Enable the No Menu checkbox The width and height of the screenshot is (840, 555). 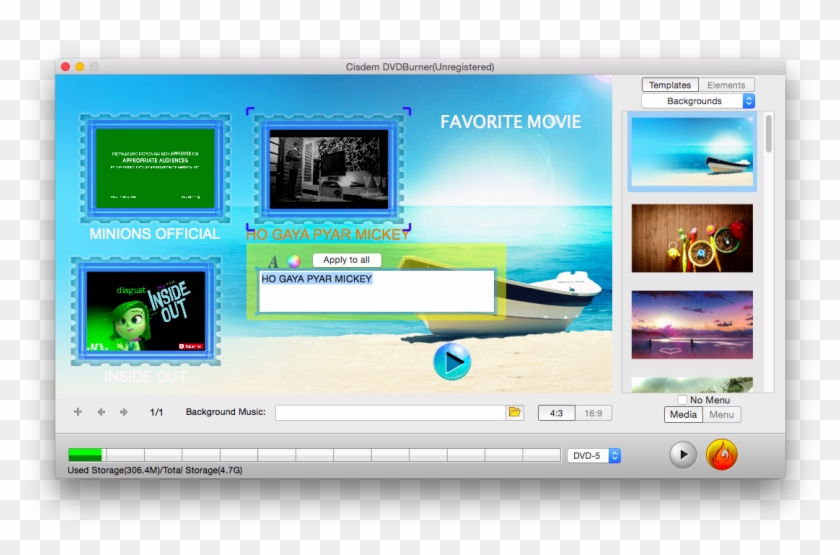[x=682, y=400]
